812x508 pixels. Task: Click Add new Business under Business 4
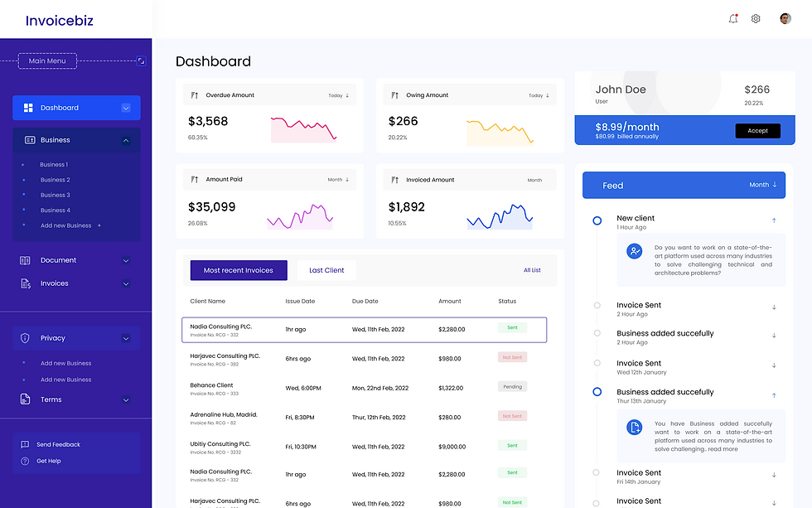[65, 225]
